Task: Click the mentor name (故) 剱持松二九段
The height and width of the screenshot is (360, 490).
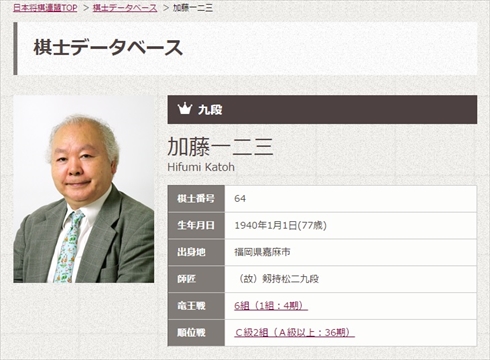Action: [278, 279]
